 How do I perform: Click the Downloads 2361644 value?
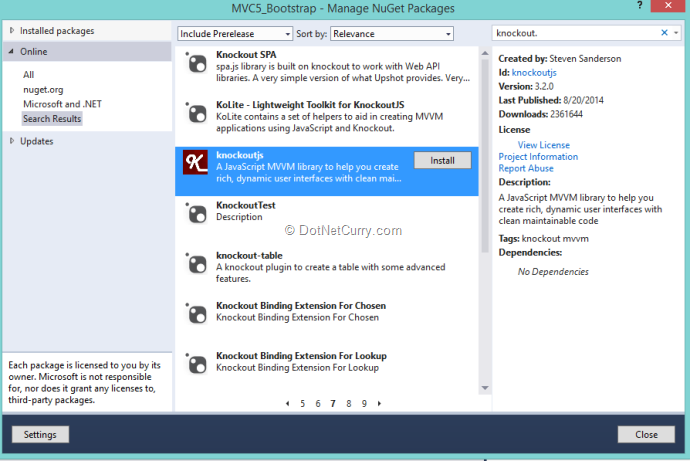coord(566,114)
